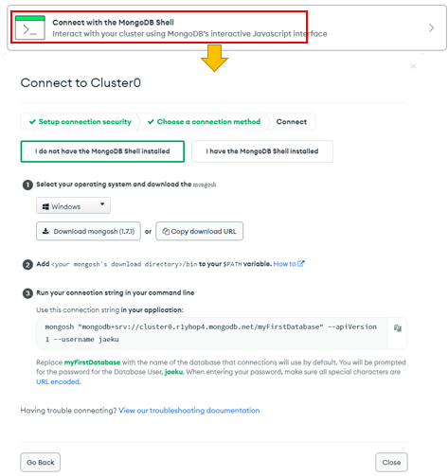Click the copy icon in Copy download URL button
Screen dimensions: 448x476
click(166, 231)
